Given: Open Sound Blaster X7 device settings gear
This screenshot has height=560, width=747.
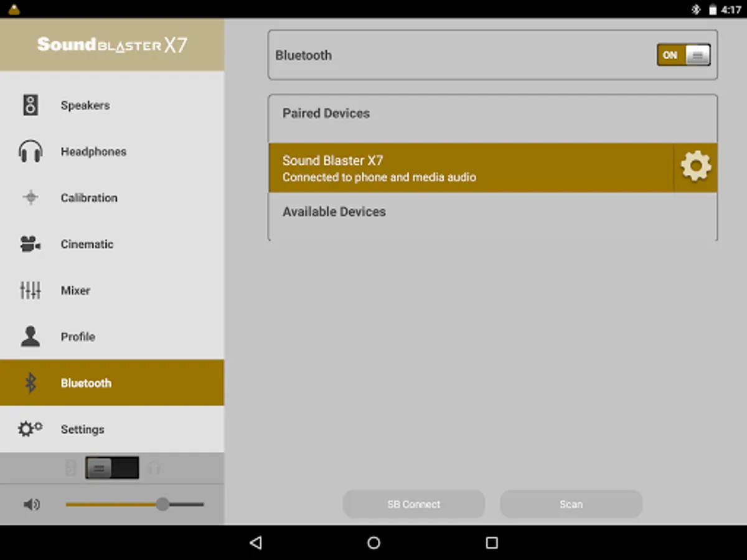Looking at the screenshot, I should 695,167.
